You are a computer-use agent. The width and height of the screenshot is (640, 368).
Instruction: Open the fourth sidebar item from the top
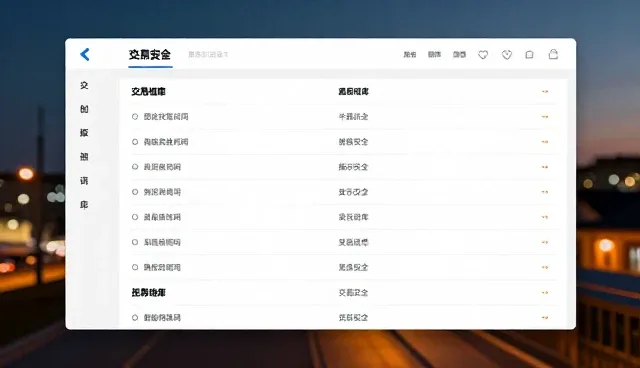[x=84, y=157]
